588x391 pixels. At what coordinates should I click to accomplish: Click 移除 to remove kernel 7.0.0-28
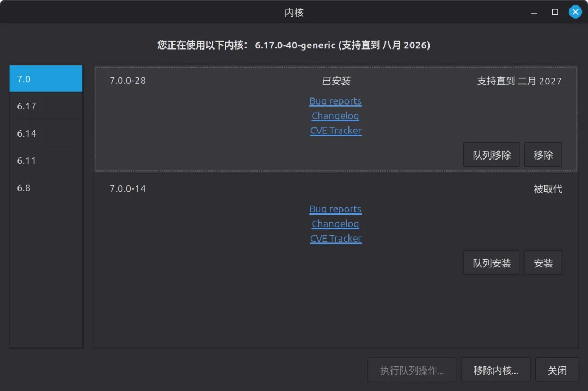[543, 155]
